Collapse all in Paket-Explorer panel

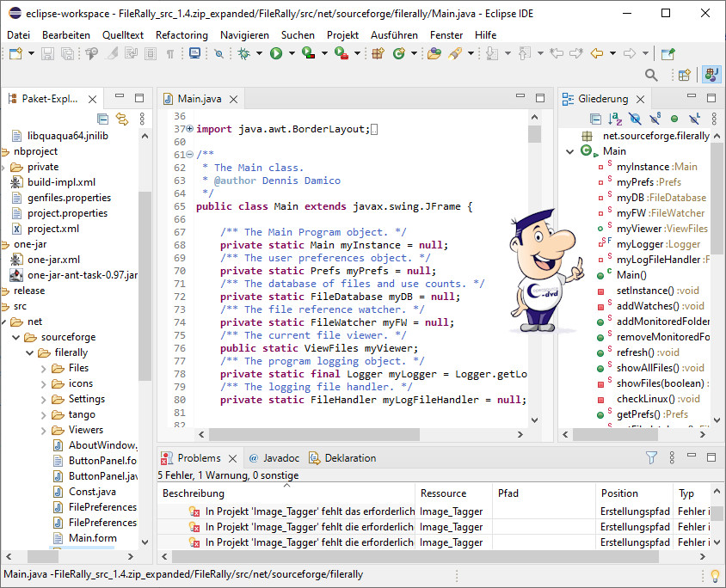coord(103,119)
